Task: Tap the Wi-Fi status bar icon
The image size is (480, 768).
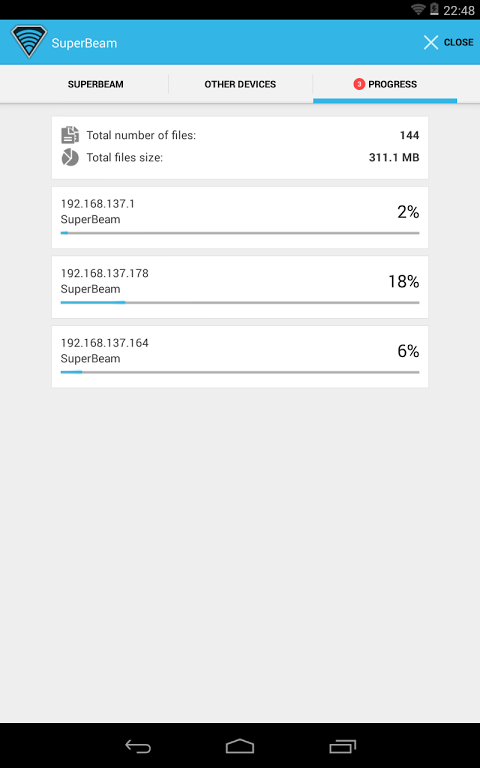Action: (418, 9)
